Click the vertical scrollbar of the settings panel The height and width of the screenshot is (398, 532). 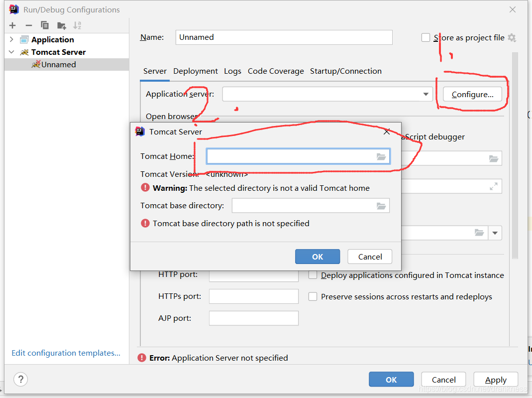pos(515,155)
